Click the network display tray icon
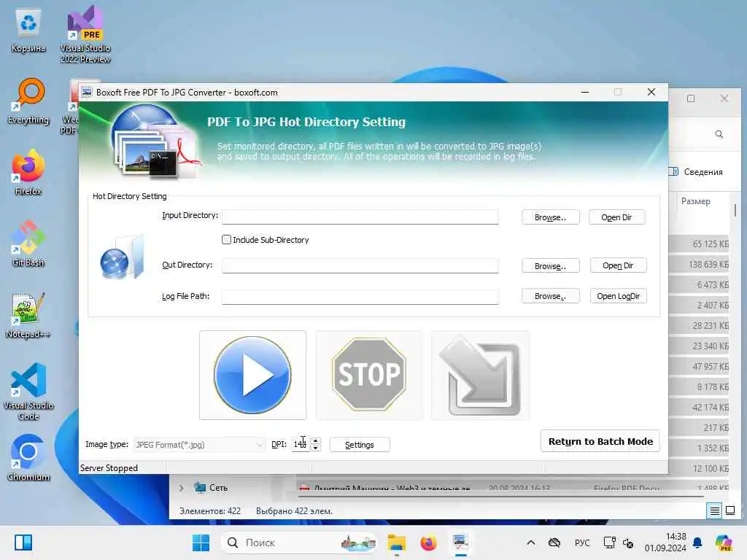Viewport: 747px width, 560px height. click(609, 542)
